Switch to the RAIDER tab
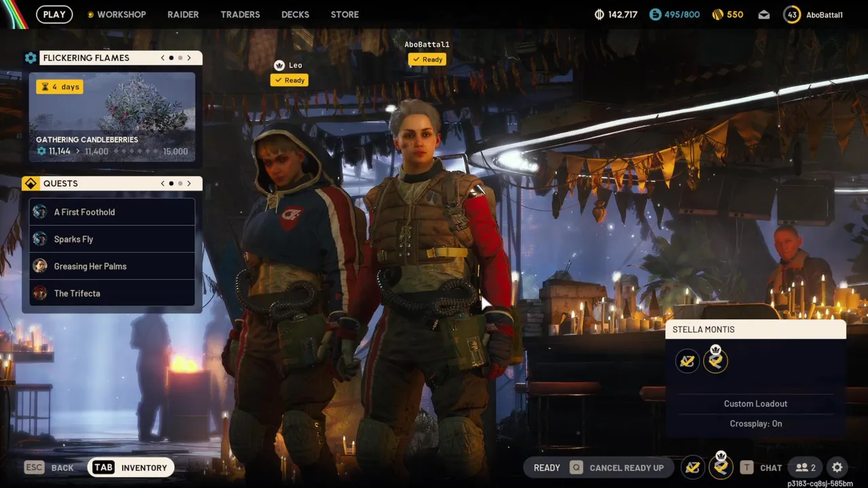Viewport: 868px width, 488px height. pyautogui.click(x=183, y=14)
